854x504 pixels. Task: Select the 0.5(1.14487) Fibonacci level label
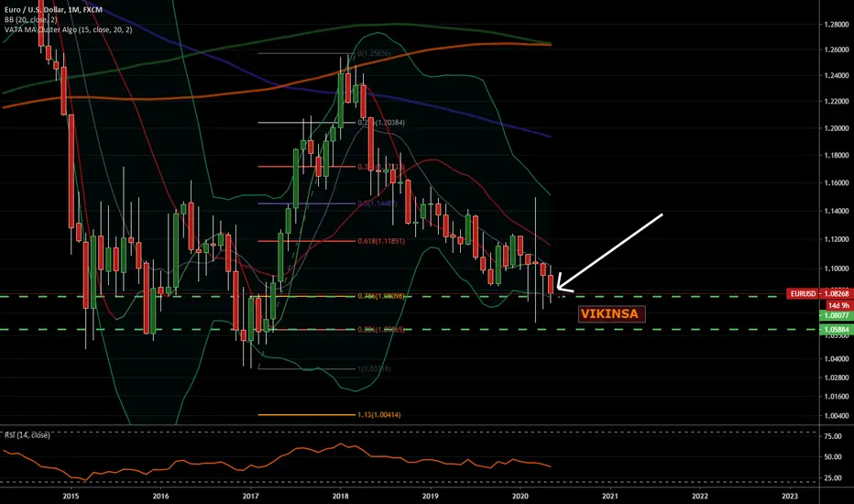click(378, 203)
